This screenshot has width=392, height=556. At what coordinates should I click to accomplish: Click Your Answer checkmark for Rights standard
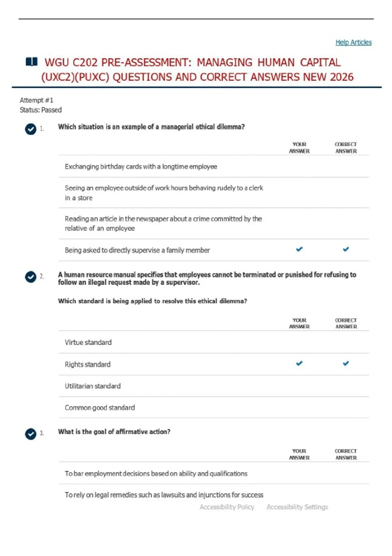click(299, 363)
